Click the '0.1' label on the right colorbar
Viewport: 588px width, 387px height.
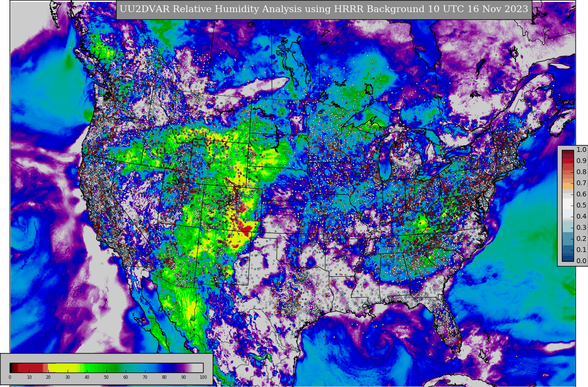coord(581,250)
